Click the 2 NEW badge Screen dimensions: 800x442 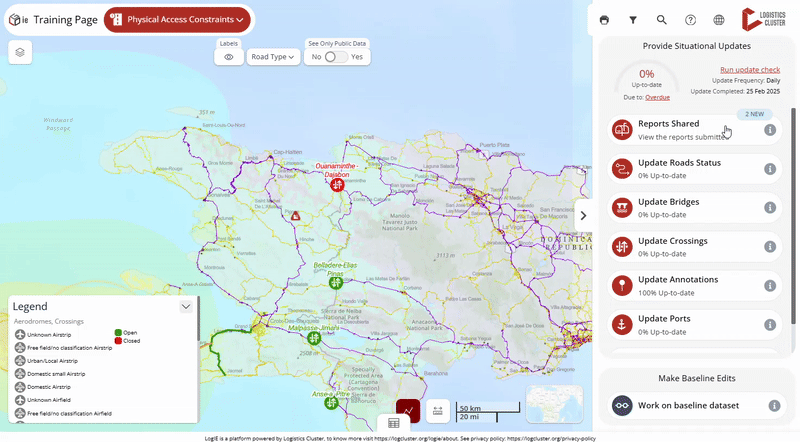(x=754, y=114)
